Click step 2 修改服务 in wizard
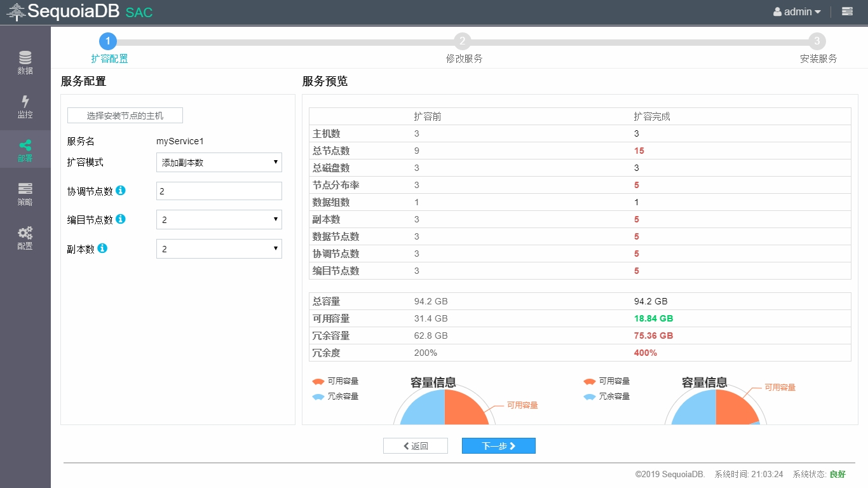 pos(463,42)
